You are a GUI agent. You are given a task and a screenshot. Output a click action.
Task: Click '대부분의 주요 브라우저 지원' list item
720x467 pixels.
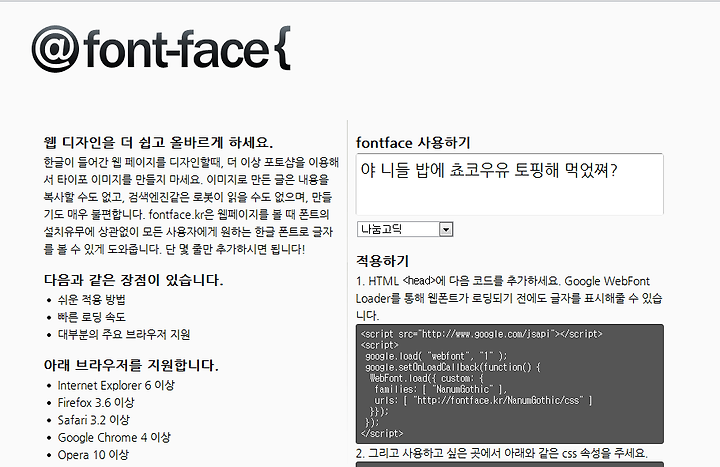(x=124, y=334)
